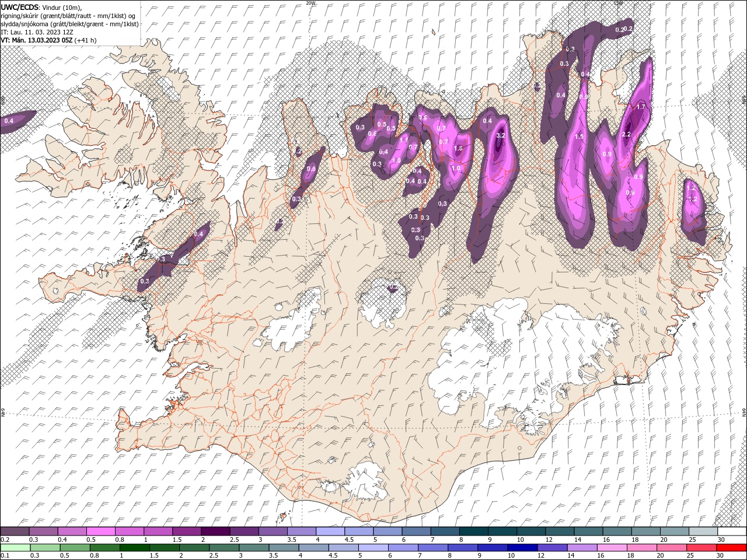Pick the pink-red 20–25 rain legend swatch
The width and height of the screenshot is (747, 560).
672,548
